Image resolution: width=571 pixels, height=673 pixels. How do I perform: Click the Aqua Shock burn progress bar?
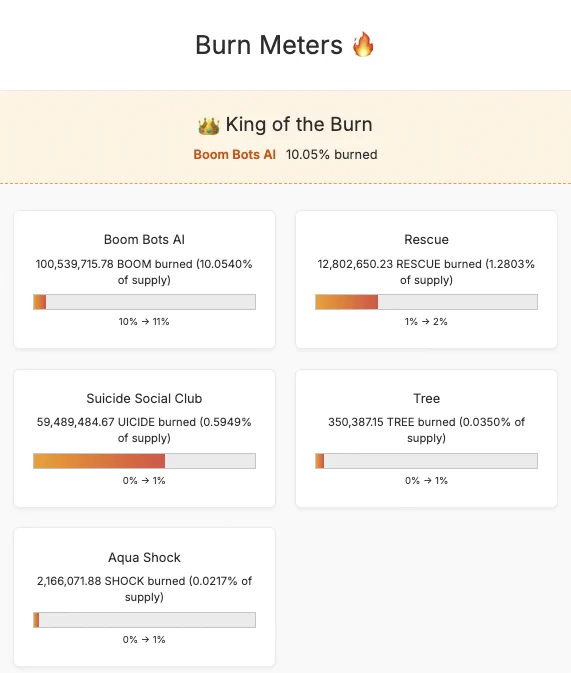[x=144, y=620]
